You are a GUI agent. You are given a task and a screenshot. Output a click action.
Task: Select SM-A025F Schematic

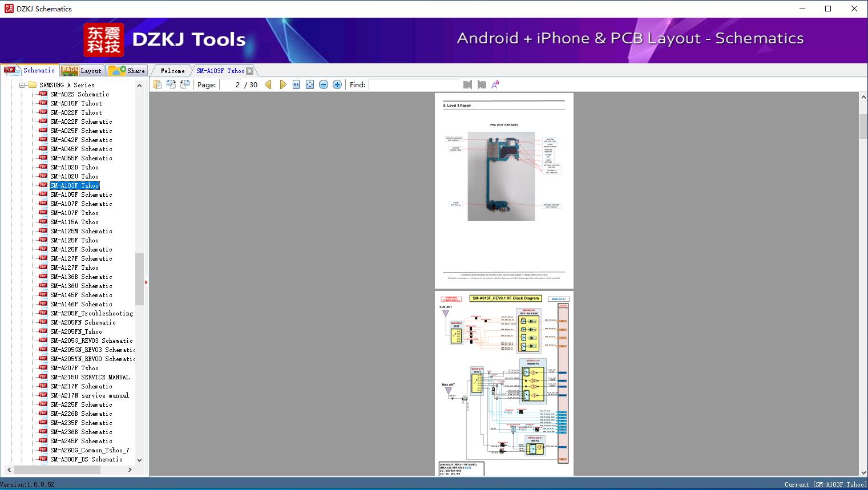click(81, 131)
